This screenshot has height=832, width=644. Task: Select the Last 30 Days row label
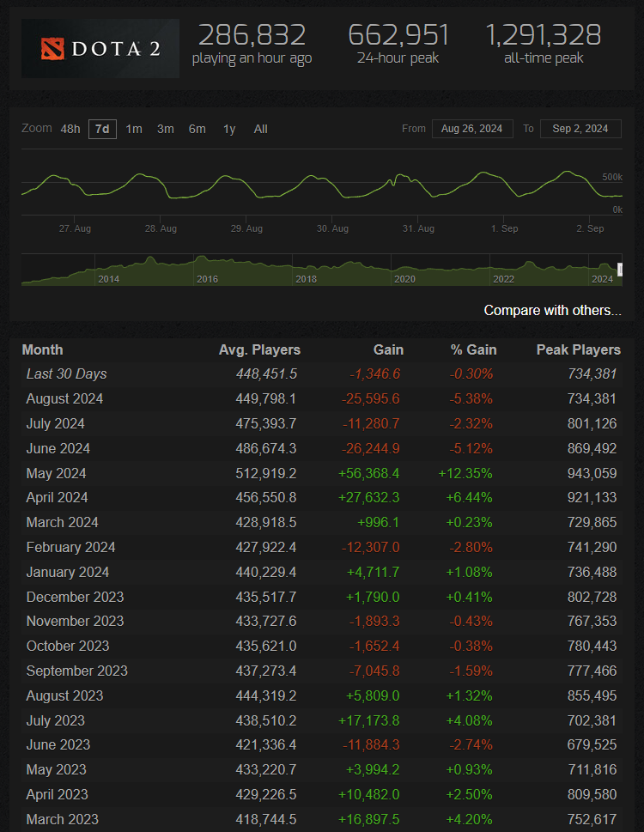pos(66,374)
